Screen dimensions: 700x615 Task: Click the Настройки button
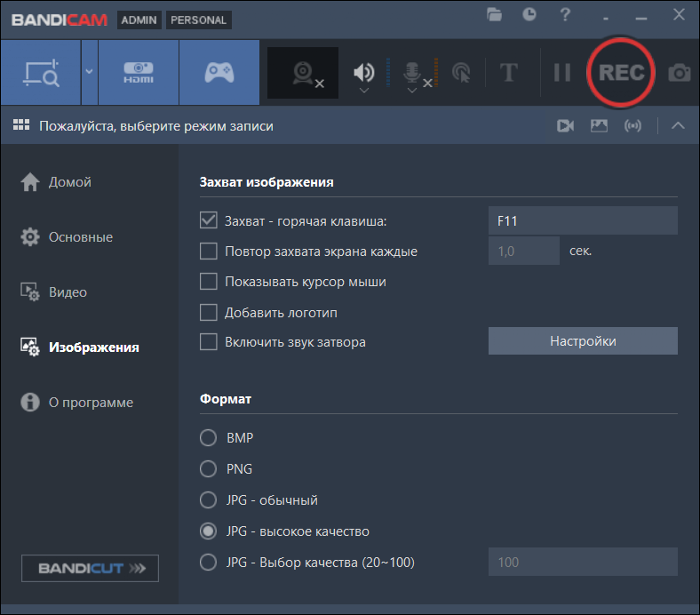click(583, 341)
